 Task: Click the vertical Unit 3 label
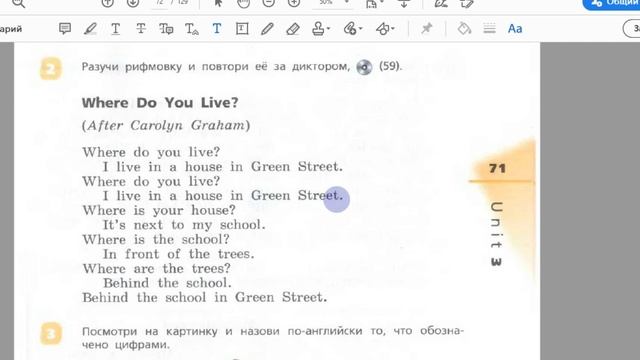[496, 234]
